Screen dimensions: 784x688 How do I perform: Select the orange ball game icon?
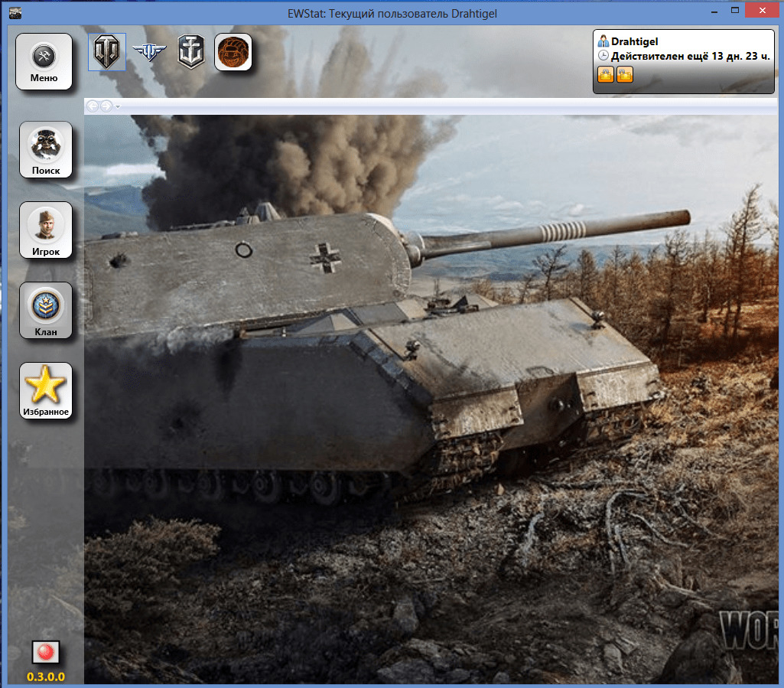pyautogui.click(x=233, y=52)
